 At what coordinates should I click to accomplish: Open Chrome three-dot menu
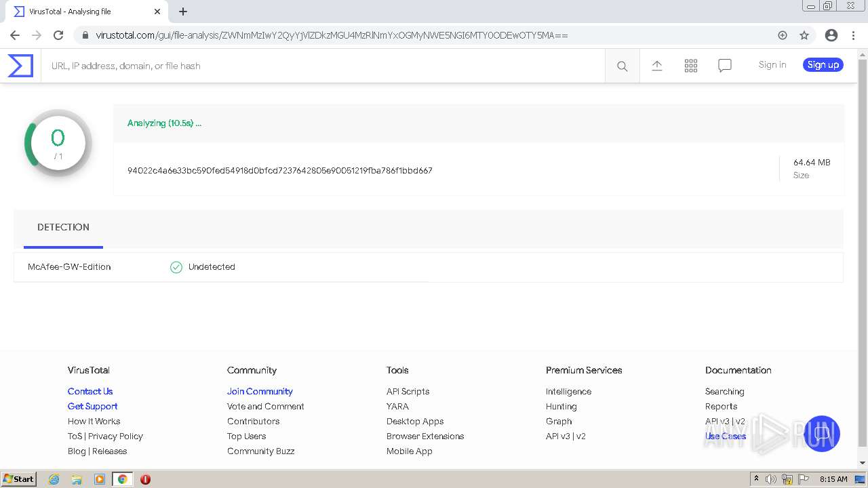(x=852, y=35)
